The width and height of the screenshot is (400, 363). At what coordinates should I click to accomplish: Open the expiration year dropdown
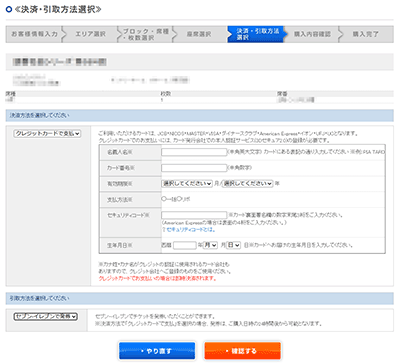[248, 184]
